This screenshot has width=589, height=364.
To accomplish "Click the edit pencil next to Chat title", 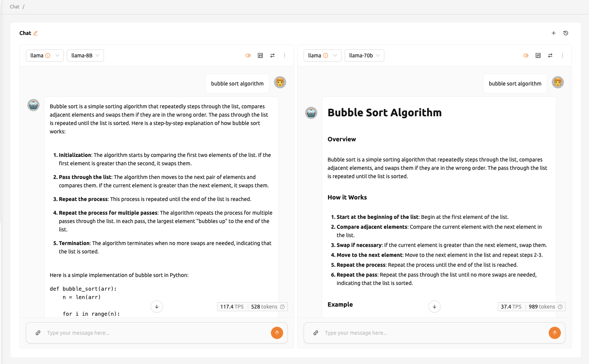I will [x=35, y=33].
